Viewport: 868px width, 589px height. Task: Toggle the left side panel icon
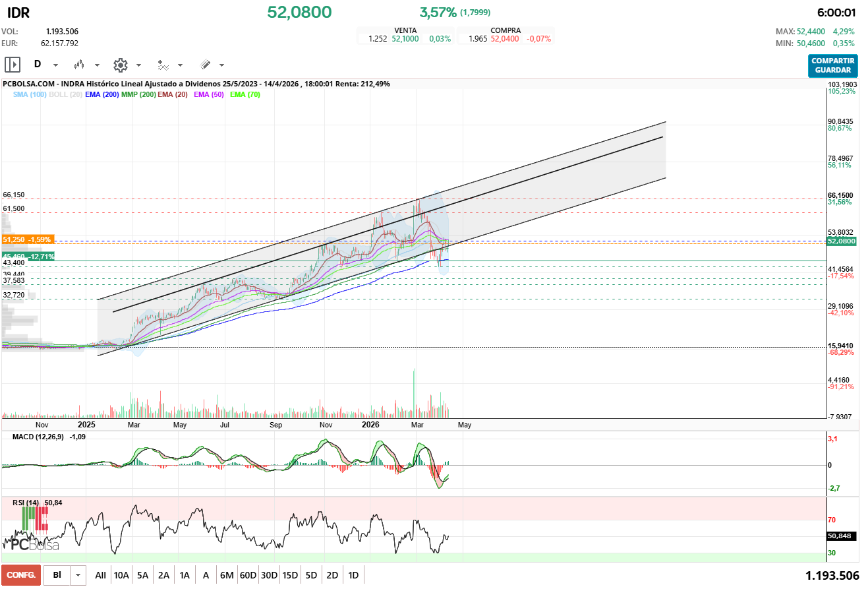click(13, 65)
